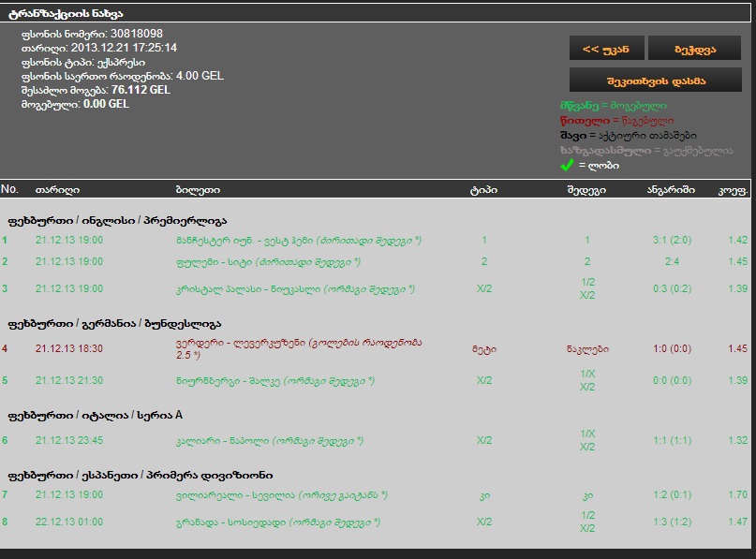Click the England Premier League section heading
756x559 pixels.
coord(117,221)
